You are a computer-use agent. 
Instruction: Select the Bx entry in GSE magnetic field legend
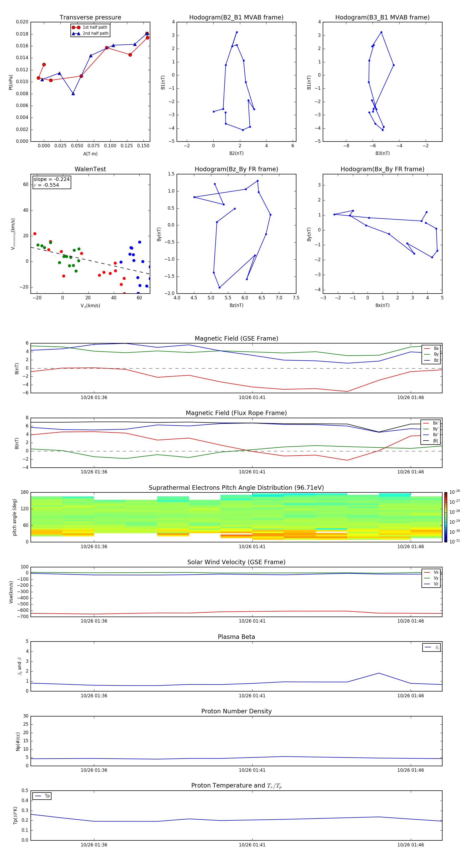click(x=431, y=349)
